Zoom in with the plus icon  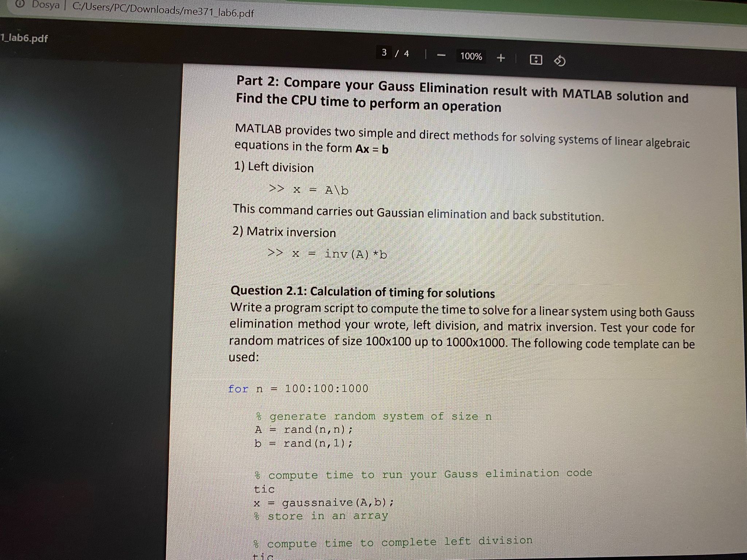(x=501, y=57)
